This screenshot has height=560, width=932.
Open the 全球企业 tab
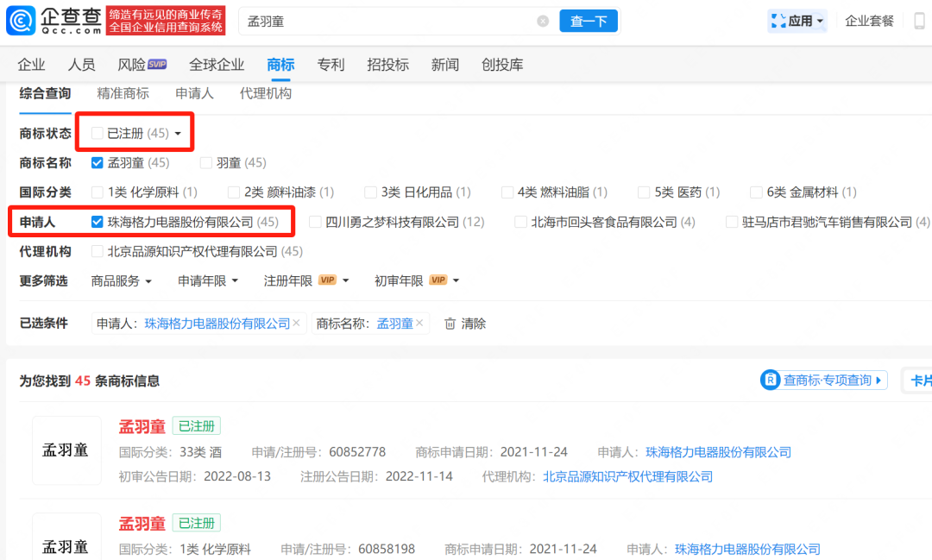click(x=217, y=65)
